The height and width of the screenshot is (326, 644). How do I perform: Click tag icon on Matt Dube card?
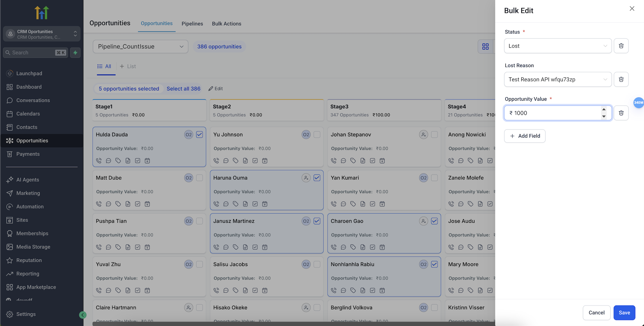pos(118,204)
